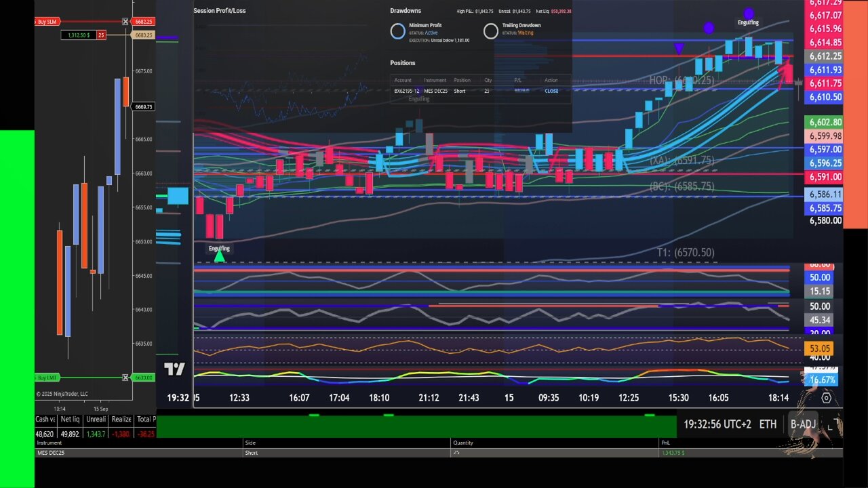The height and width of the screenshot is (488, 868).
Task: Click the Drawdowns heading
Action: pyautogui.click(x=406, y=11)
